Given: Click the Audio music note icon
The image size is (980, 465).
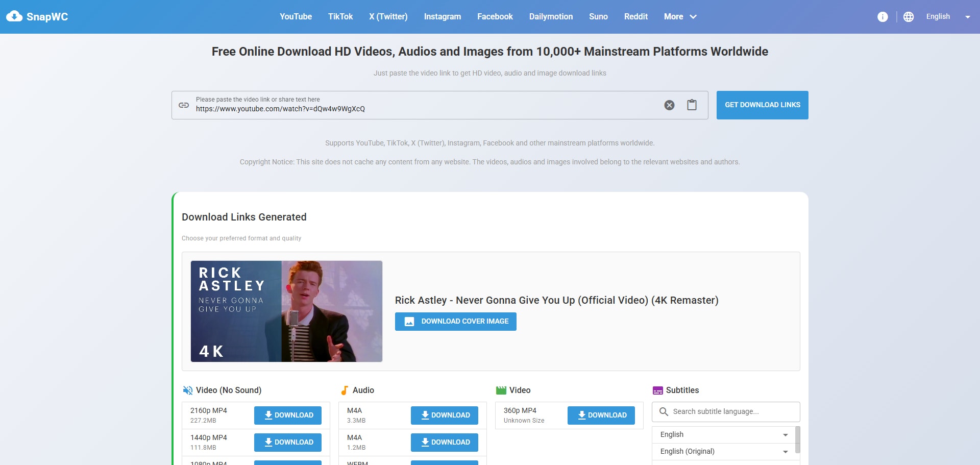Looking at the screenshot, I should tap(344, 390).
